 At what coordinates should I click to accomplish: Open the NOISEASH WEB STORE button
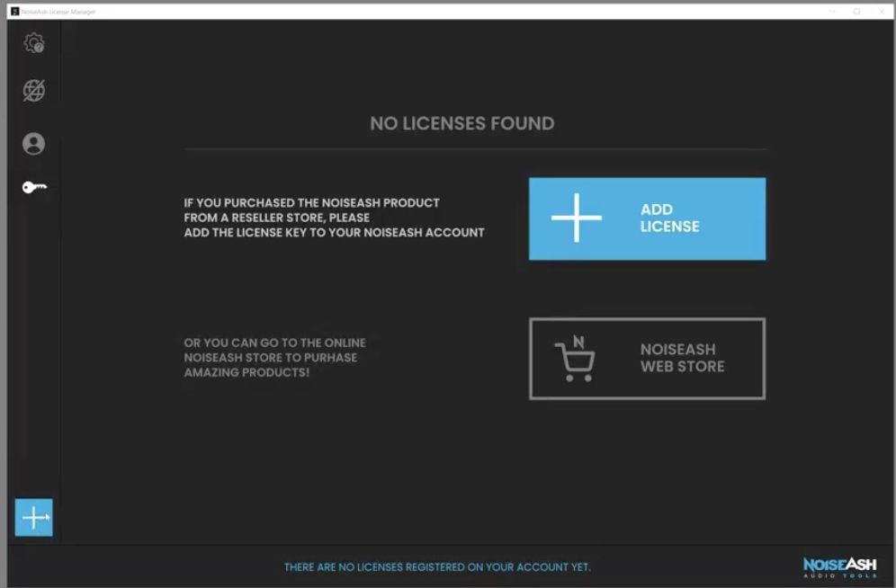pos(647,359)
